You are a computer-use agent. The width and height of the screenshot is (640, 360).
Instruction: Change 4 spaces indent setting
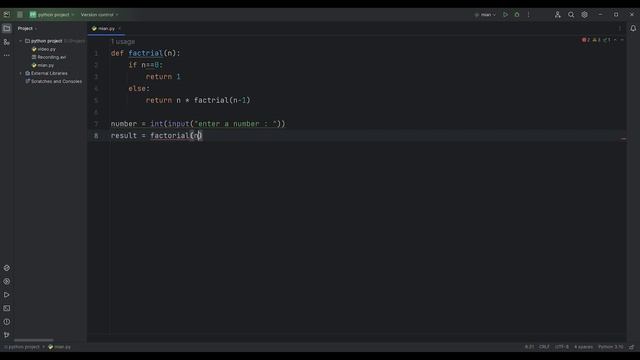[x=583, y=347]
